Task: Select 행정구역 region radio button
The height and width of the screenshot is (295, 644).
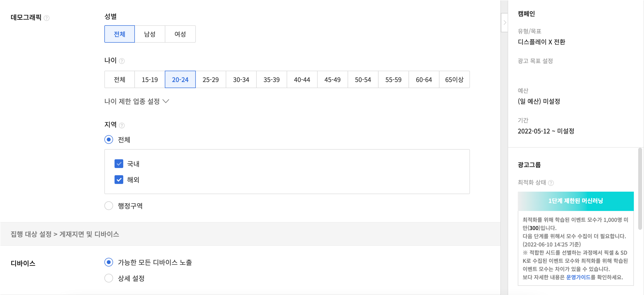Action: tap(109, 206)
